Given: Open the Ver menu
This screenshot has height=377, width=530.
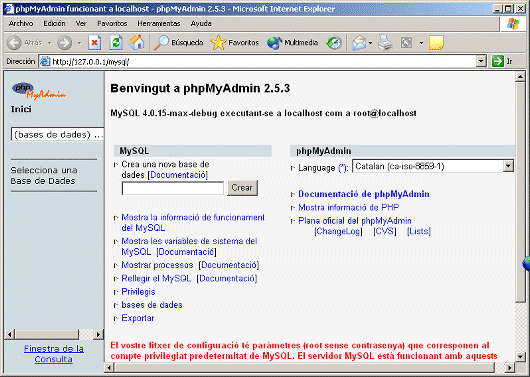Looking at the screenshot, I should [81, 23].
